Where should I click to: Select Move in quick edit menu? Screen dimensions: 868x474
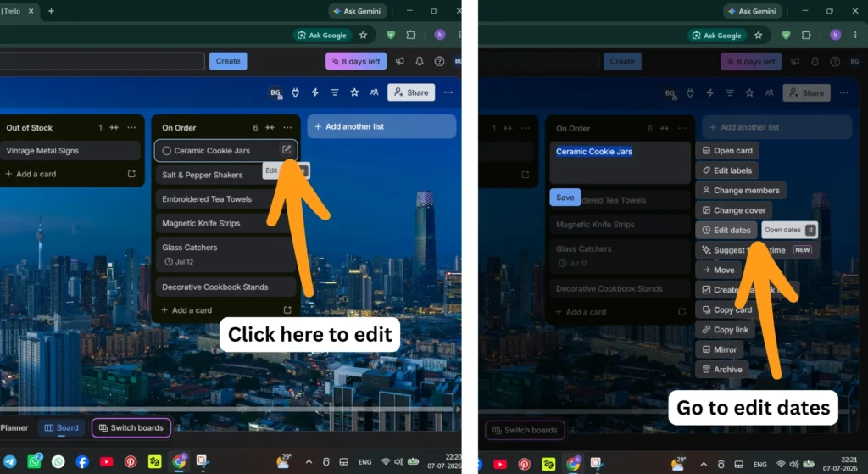[719, 270]
